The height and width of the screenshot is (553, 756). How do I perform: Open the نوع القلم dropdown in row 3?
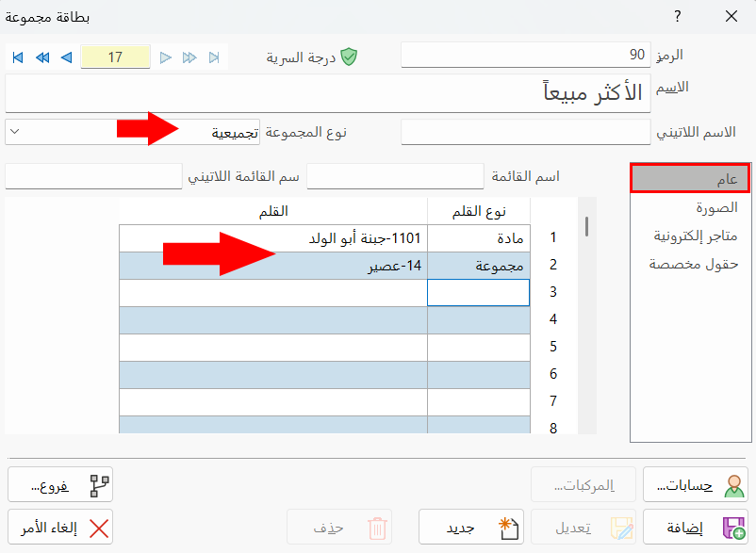pos(478,294)
